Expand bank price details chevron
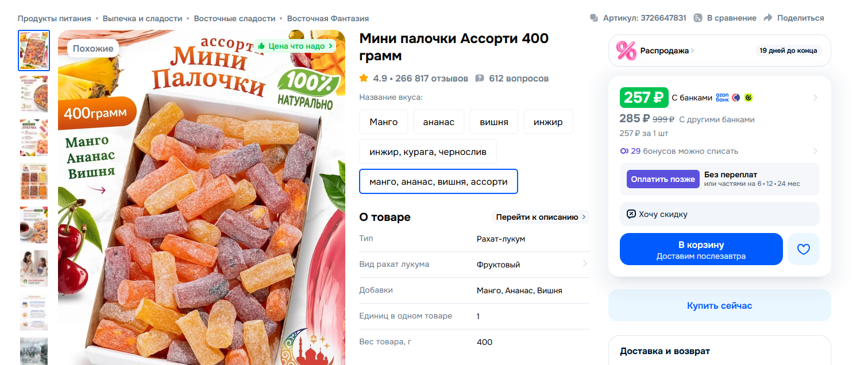The image size is (868, 365). [815, 98]
